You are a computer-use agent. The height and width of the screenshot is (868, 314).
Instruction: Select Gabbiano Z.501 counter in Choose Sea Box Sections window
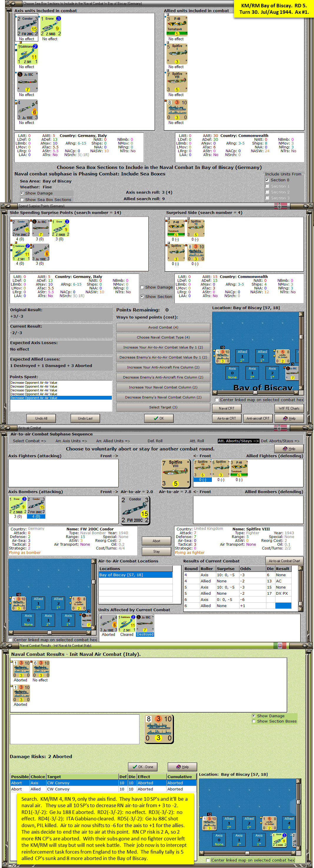coord(27,54)
